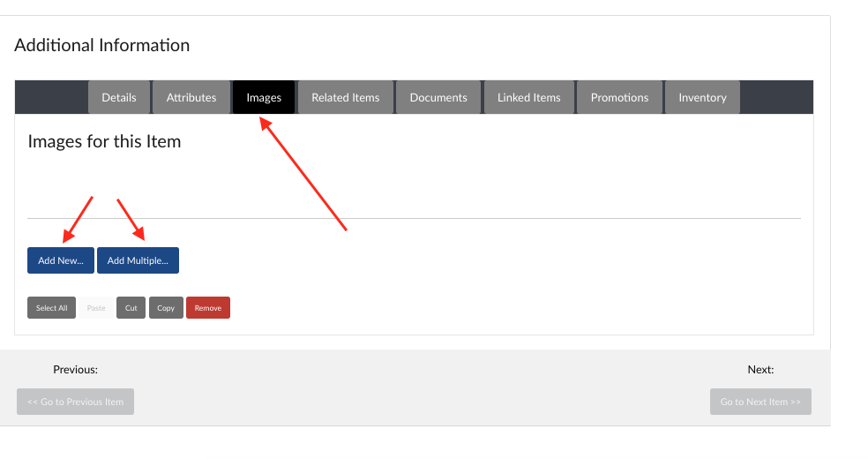Click the Add New... button
Viewport: 868px width, 459px height.
(61, 260)
